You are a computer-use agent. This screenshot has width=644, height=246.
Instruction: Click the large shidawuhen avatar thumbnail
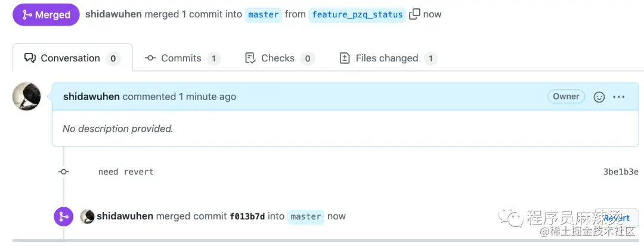pyautogui.click(x=27, y=96)
